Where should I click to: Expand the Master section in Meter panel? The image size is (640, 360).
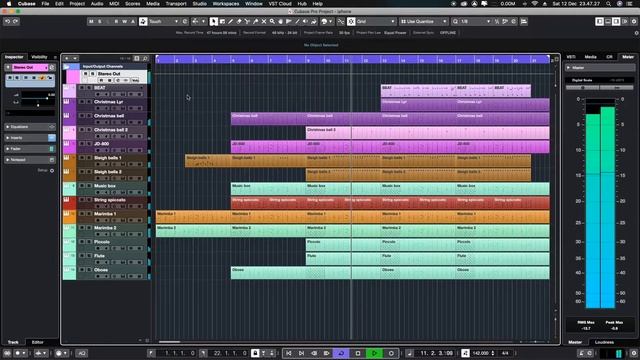[x=600, y=68]
